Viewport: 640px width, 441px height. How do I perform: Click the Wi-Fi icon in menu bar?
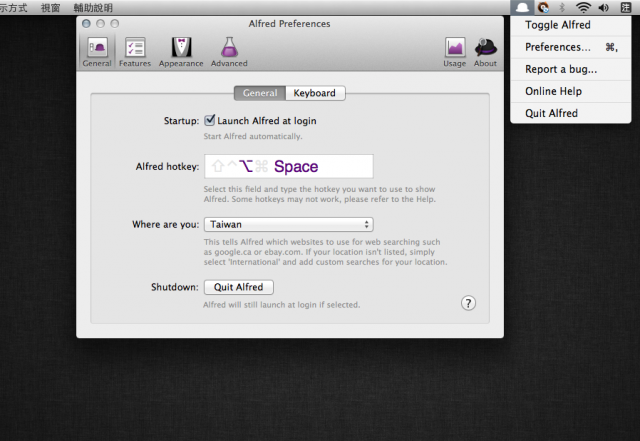point(583,7)
